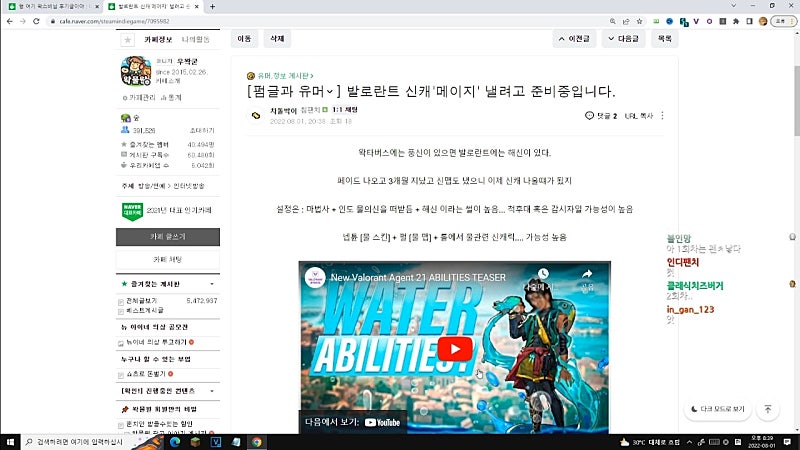Select the 카페정보 tab

[x=158, y=39]
